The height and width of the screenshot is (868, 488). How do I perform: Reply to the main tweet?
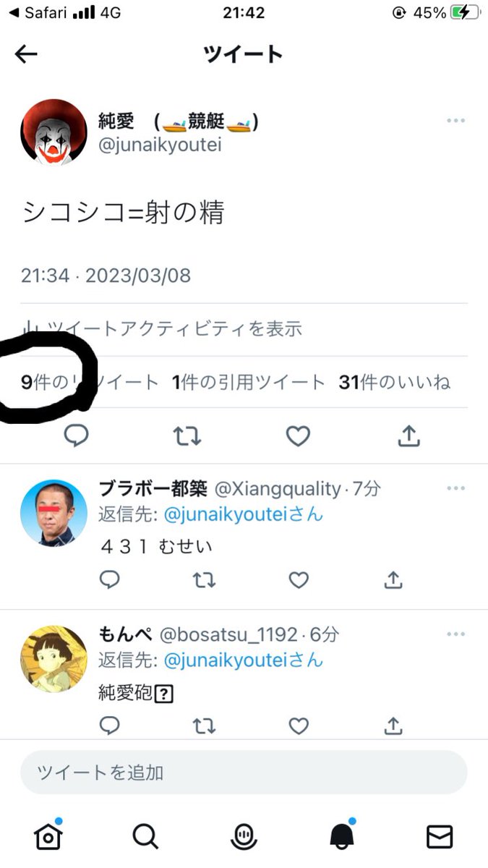tap(77, 435)
